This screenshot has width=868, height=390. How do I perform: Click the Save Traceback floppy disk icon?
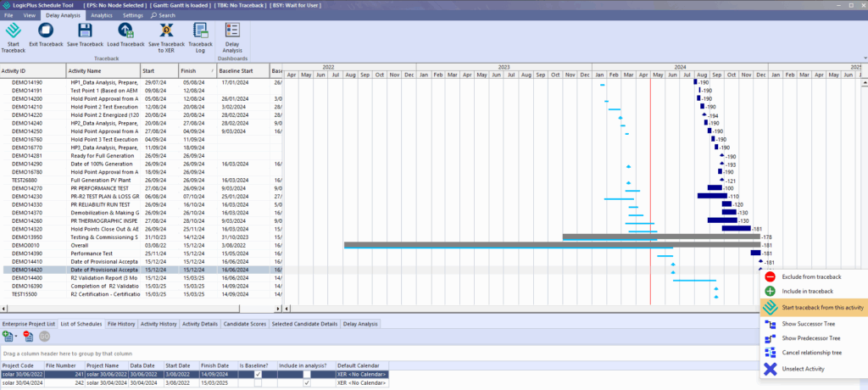(85, 31)
